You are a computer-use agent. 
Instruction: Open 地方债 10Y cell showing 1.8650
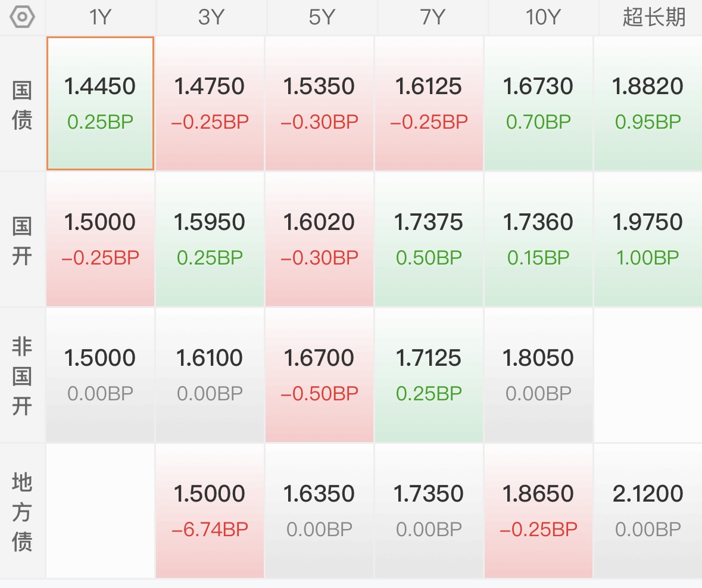(x=538, y=511)
